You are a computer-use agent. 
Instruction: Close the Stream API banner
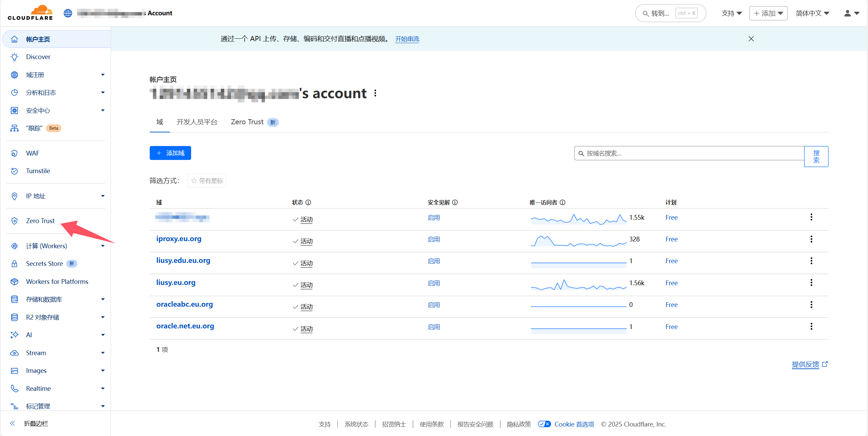point(751,39)
